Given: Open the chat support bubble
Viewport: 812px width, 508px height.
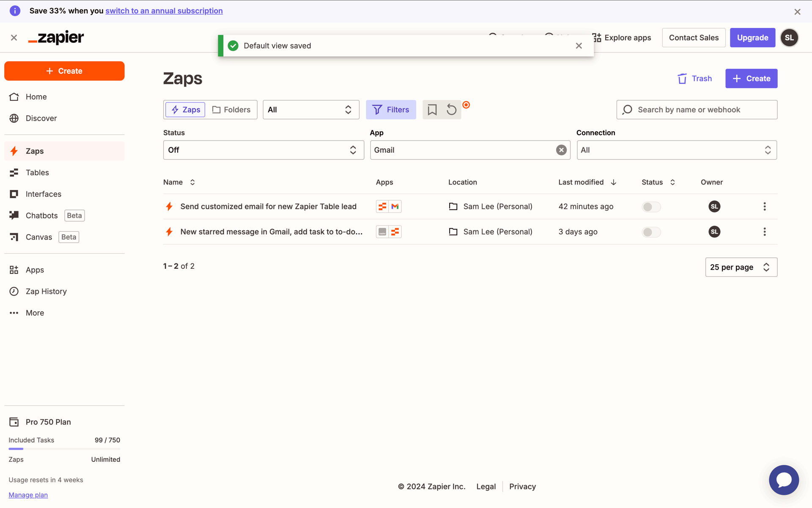Looking at the screenshot, I should pyautogui.click(x=784, y=480).
